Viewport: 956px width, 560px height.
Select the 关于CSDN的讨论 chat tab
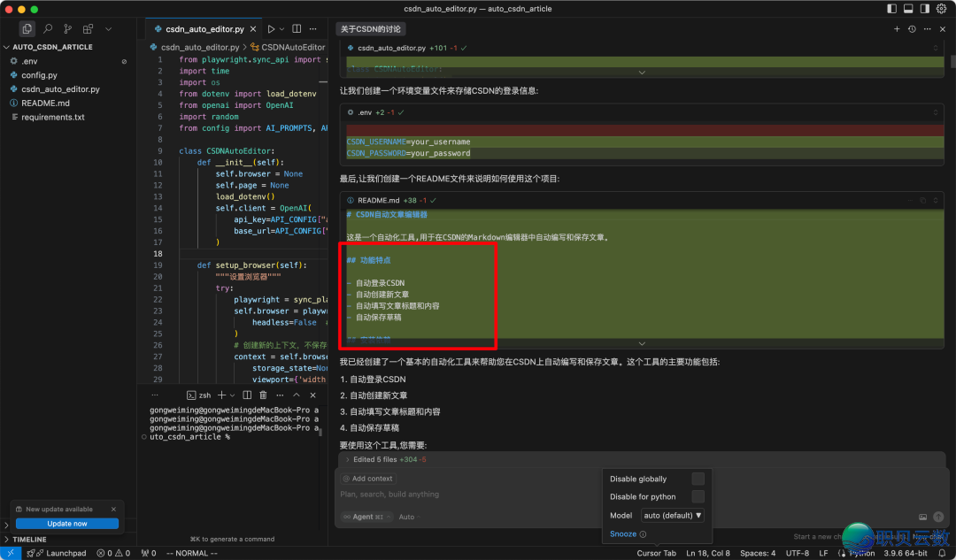coord(371,29)
